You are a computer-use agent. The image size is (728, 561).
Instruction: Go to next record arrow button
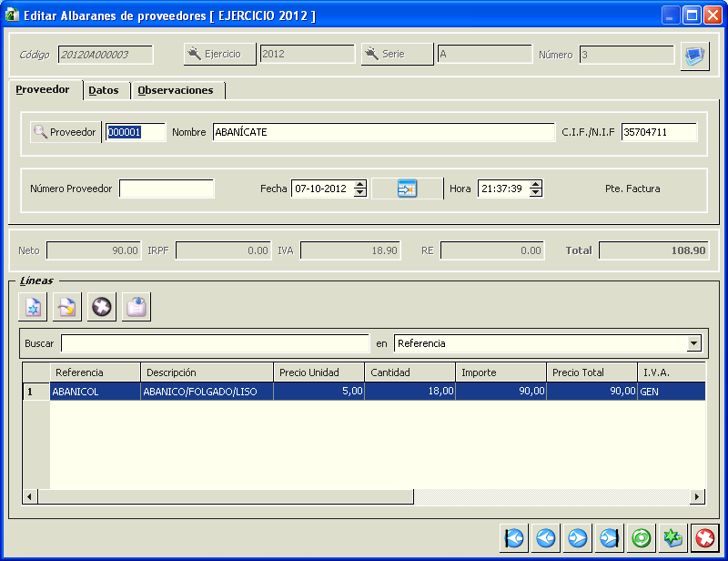tap(578, 538)
